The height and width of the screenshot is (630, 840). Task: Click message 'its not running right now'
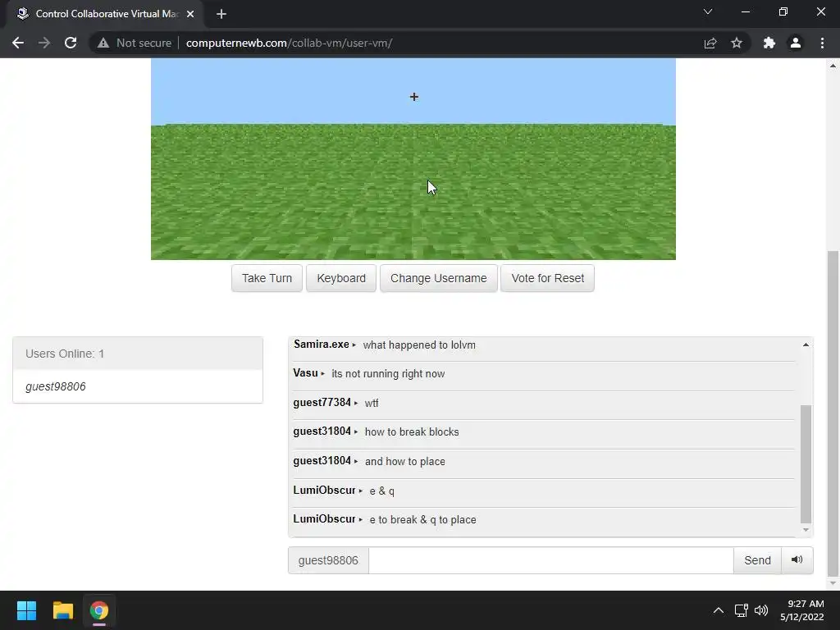tap(388, 374)
